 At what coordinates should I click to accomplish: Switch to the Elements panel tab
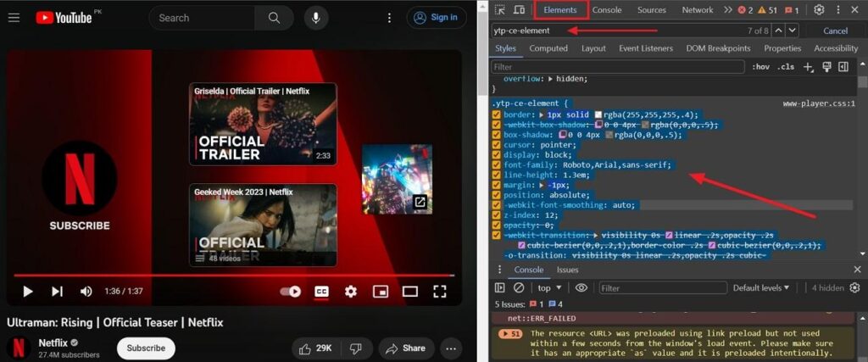coord(560,10)
